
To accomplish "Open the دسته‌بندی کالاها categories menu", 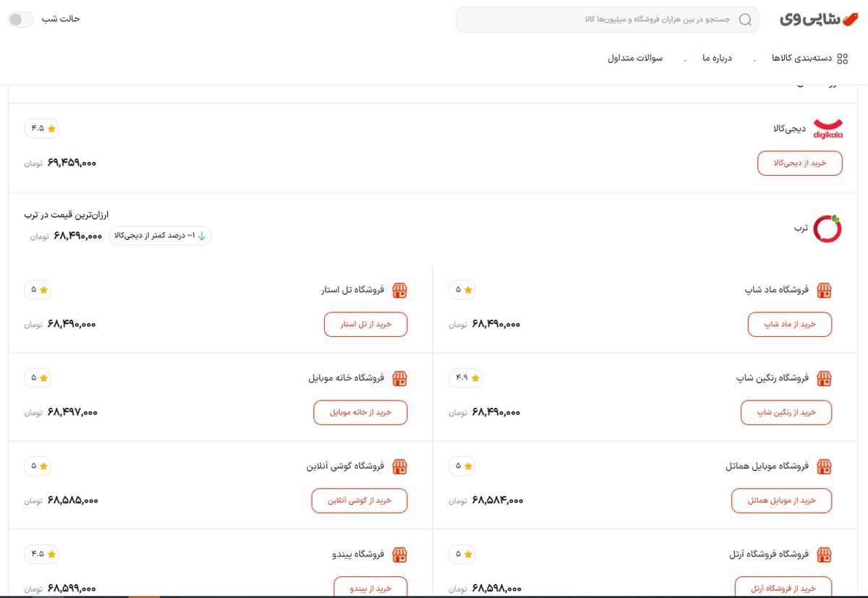I will (x=801, y=59).
